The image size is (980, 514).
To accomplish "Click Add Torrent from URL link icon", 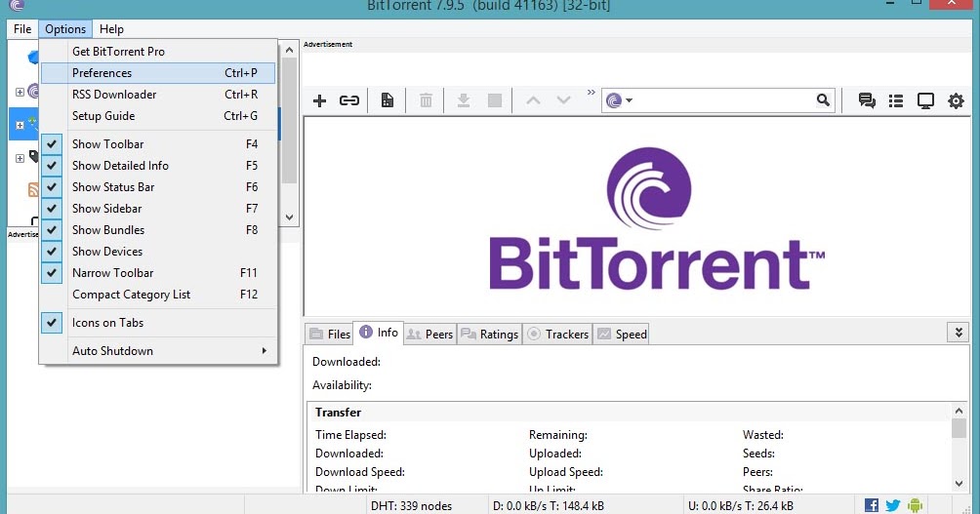I will 348,100.
